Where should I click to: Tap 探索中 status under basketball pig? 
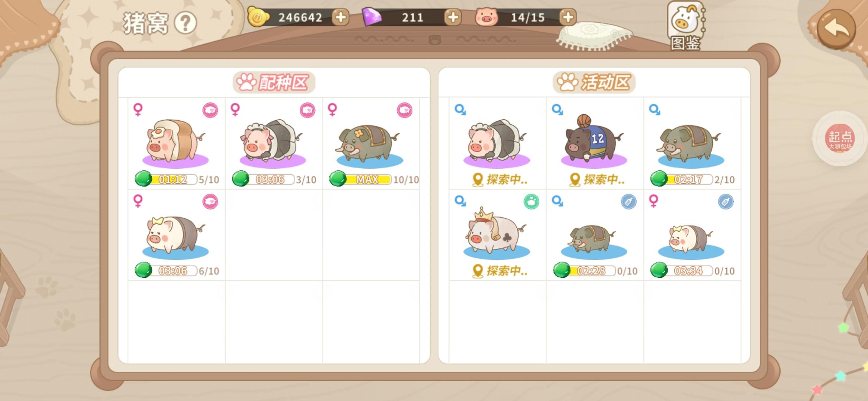tap(597, 180)
